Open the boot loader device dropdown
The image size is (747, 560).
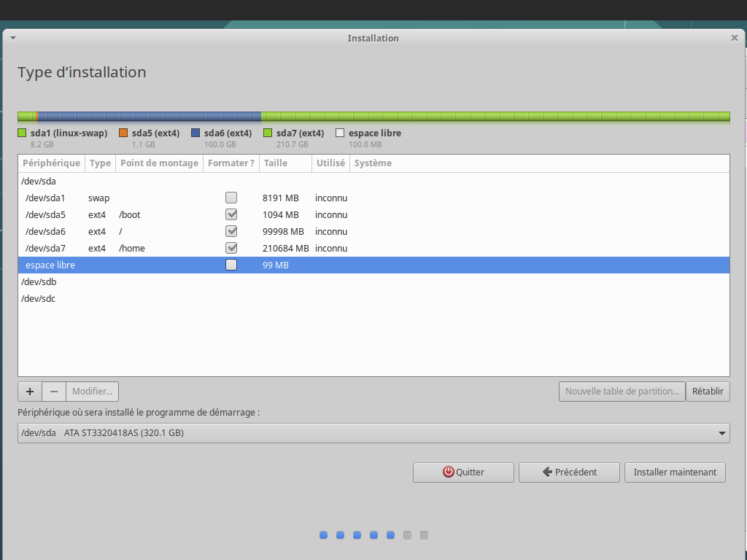[373, 433]
